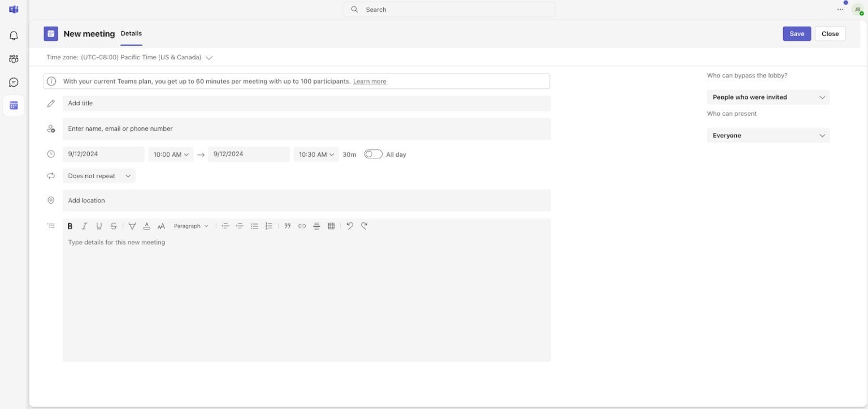Open the Learn more link about Teams plan
868x409 pixels.
point(370,81)
